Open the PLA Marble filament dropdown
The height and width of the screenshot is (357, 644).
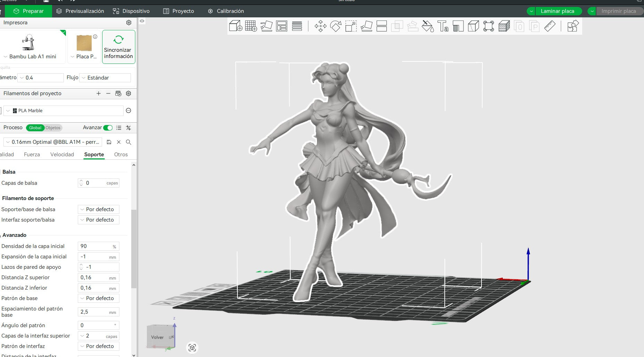[x=64, y=110]
